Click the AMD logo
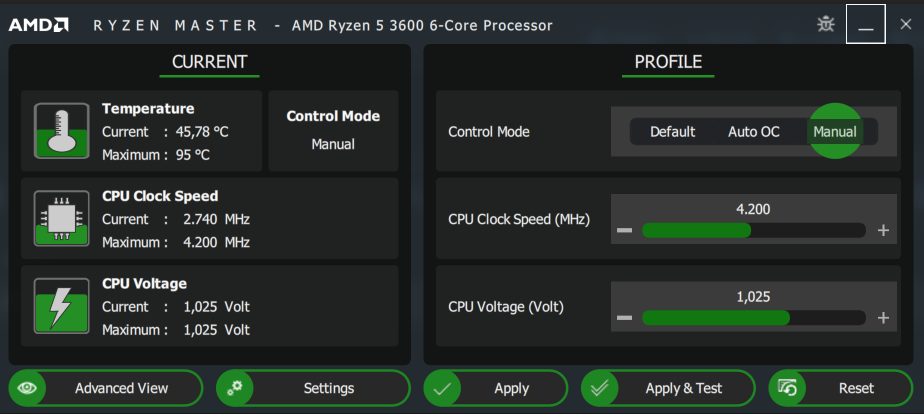The width and height of the screenshot is (924, 414). point(39,24)
